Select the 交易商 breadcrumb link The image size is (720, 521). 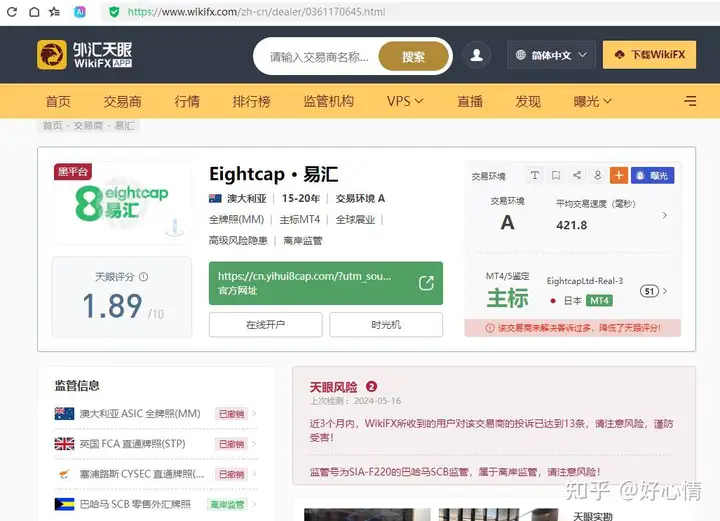[x=88, y=126]
